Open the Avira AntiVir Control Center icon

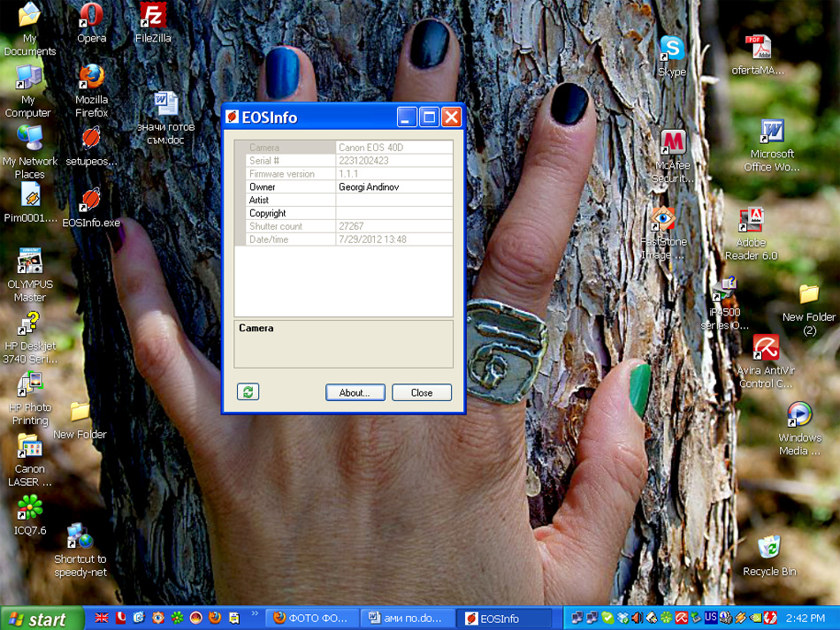[x=765, y=348]
